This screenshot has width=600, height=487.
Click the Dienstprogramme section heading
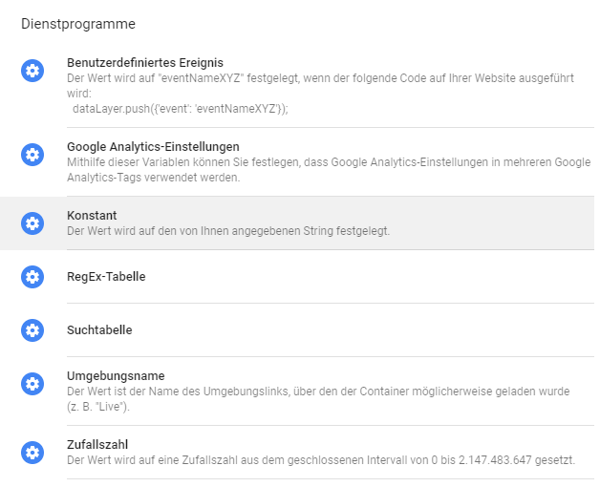(78, 24)
